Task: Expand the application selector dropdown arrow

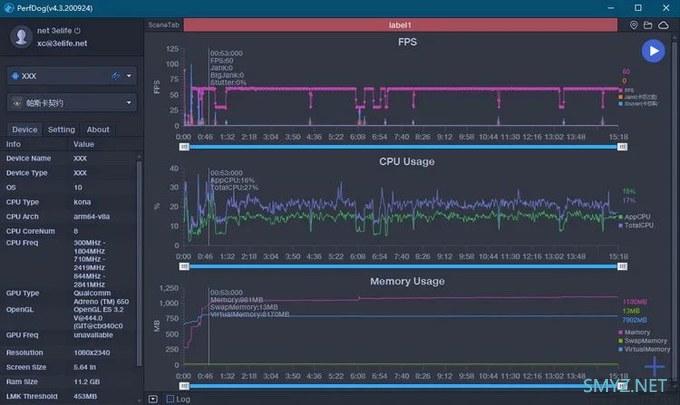Action: click(x=129, y=103)
